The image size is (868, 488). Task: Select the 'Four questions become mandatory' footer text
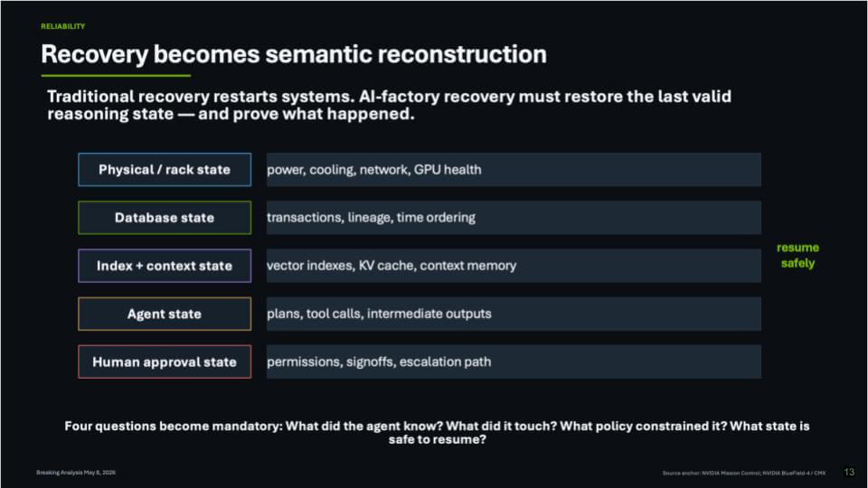coord(437,433)
